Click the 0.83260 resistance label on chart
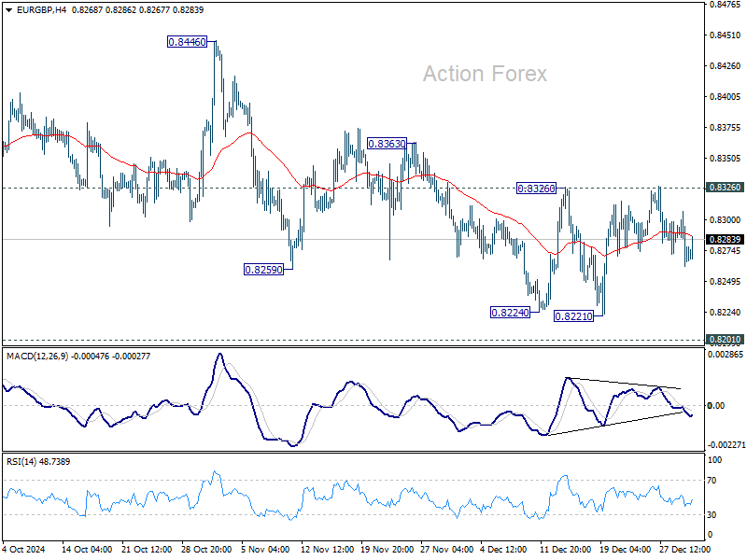The image size is (747, 560). pyautogui.click(x=536, y=189)
